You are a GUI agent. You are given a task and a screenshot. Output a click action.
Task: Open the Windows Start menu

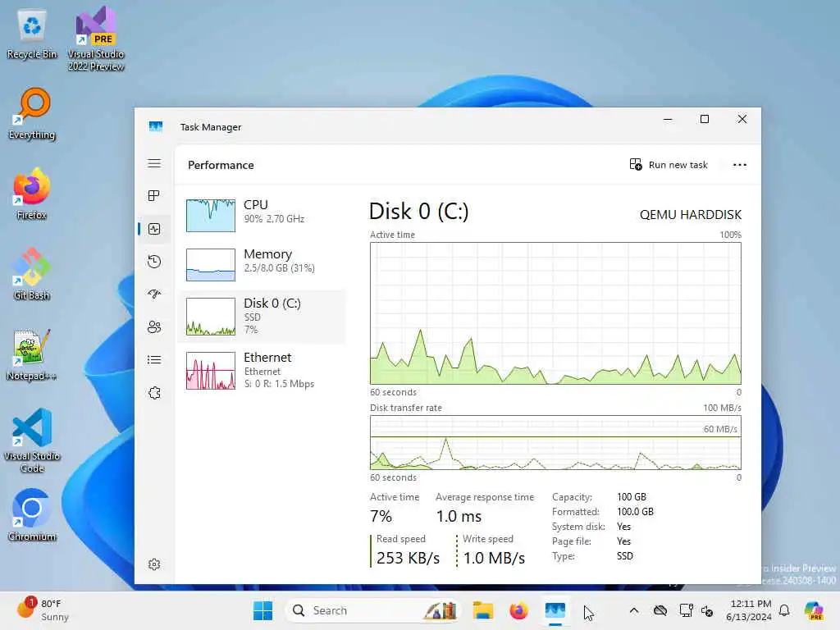pos(262,610)
